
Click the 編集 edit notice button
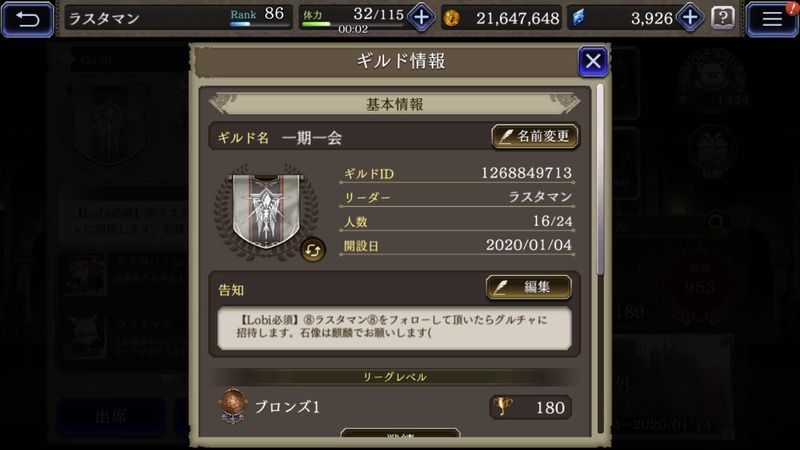[529, 287]
